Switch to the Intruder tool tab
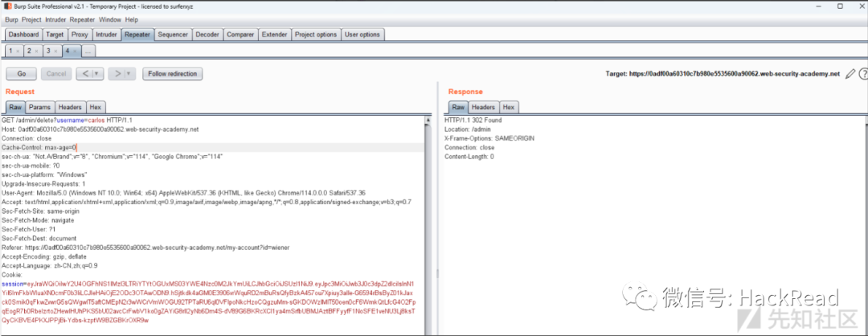 coord(106,35)
